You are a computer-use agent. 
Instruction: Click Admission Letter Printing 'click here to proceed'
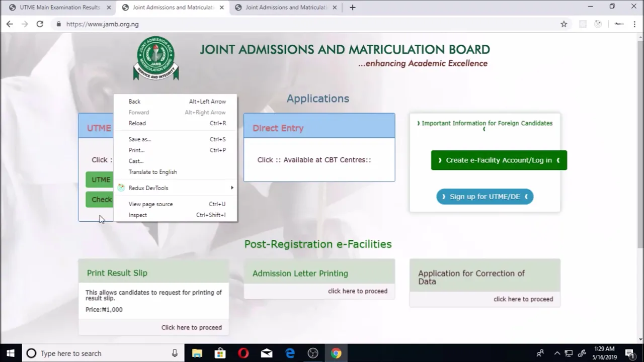pos(358,291)
